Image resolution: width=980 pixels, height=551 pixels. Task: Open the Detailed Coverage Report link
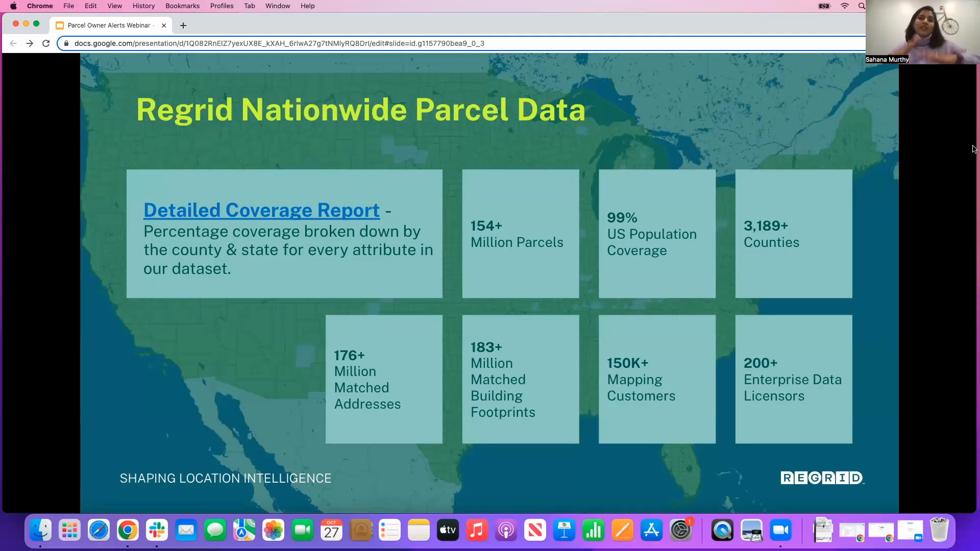[261, 210]
